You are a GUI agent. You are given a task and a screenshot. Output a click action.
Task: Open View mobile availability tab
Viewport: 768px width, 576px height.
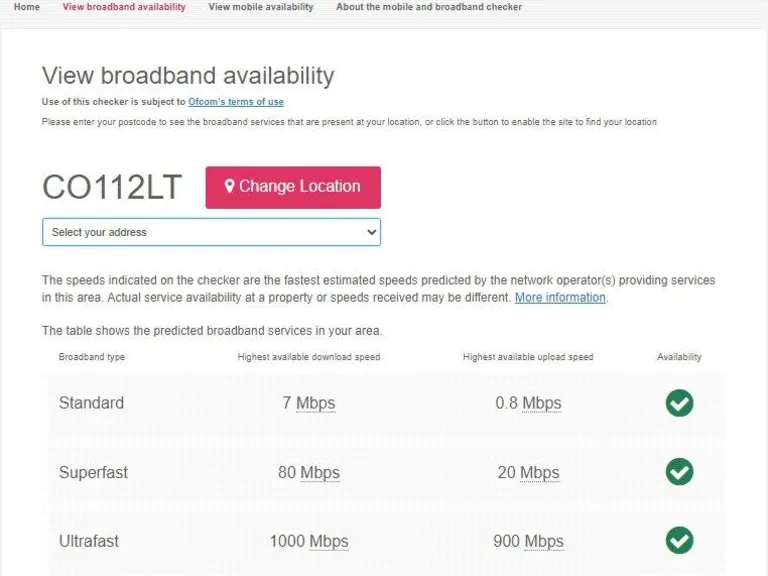260,7
